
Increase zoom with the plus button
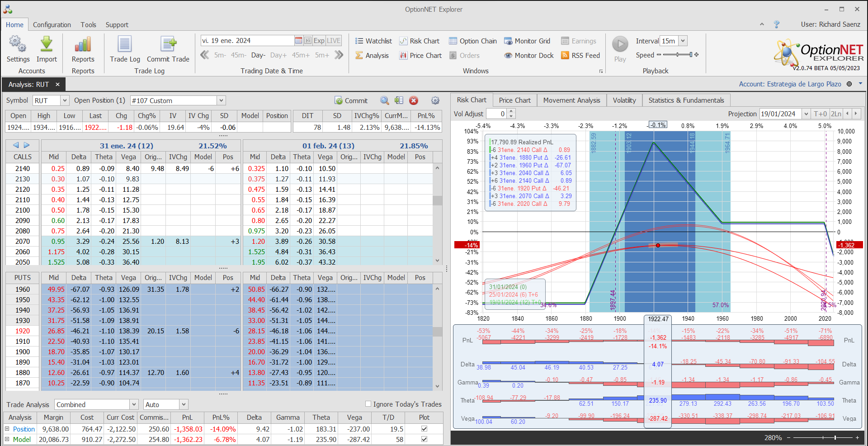pos(857,437)
